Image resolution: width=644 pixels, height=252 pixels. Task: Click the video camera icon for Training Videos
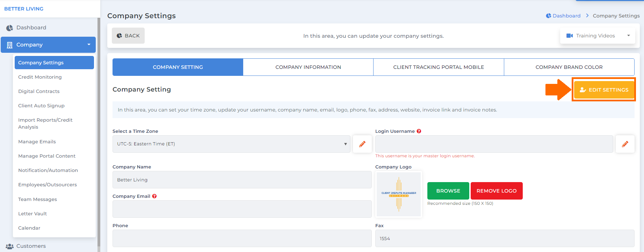(x=570, y=36)
